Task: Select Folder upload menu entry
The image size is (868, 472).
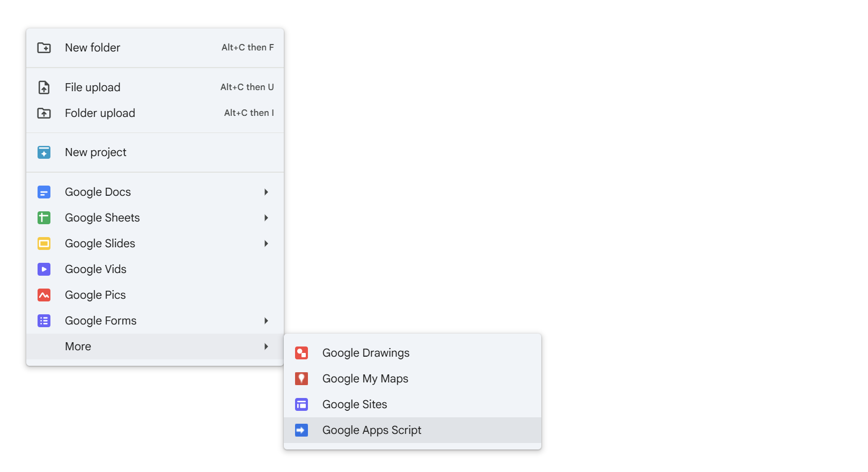Action: click(x=155, y=113)
